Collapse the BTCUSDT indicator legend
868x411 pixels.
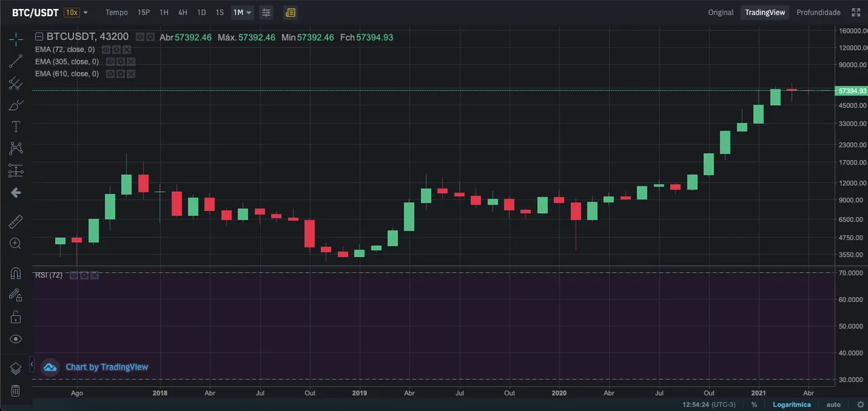tap(39, 37)
